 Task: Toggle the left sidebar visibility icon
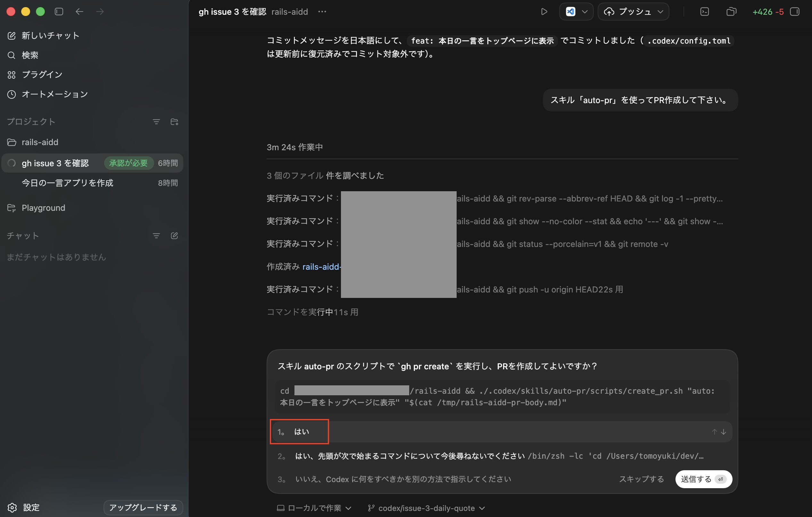[x=59, y=12]
